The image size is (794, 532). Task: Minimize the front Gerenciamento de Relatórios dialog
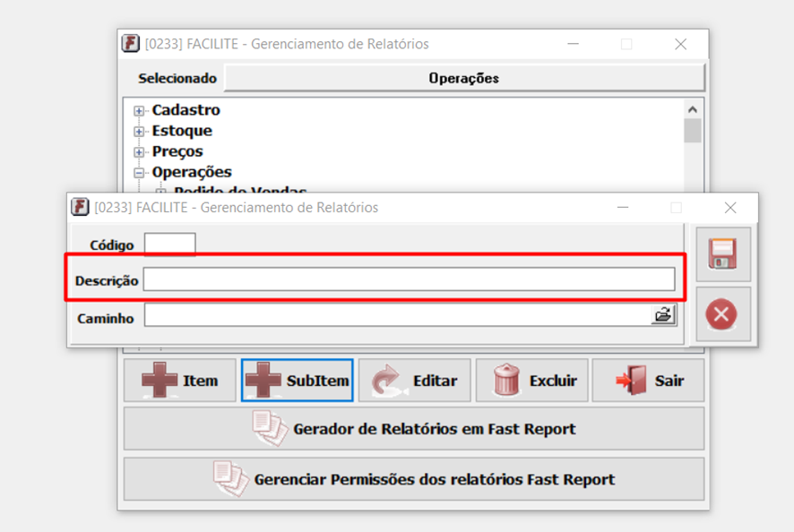click(x=623, y=208)
